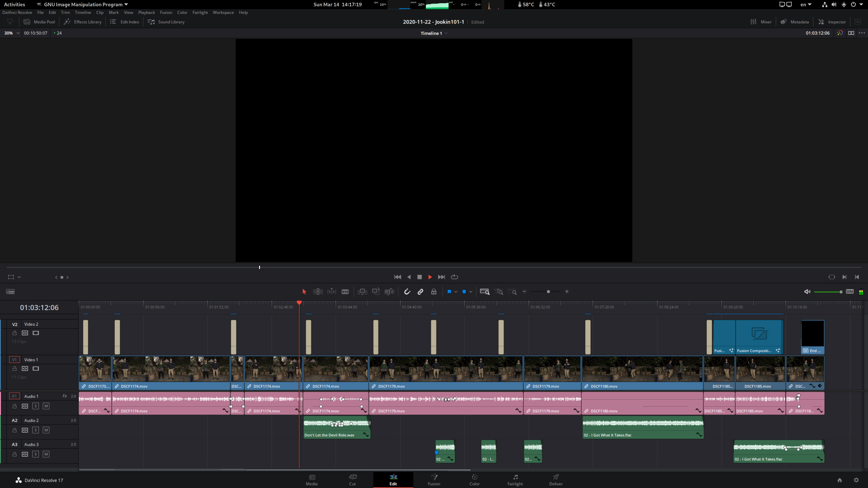Viewport: 868px width, 488px height.
Task: Select the Trim Edit Mode tool
Action: [x=318, y=292]
